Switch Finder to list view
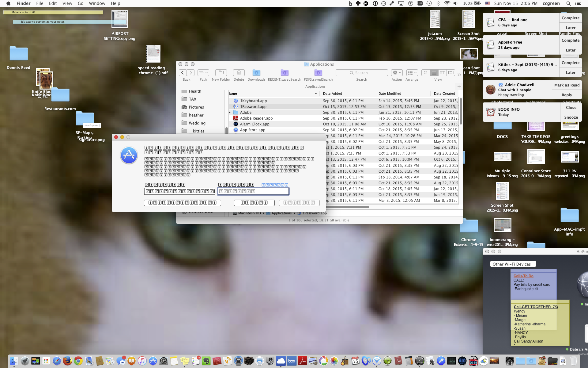This screenshot has height=368, width=588. (434, 73)
